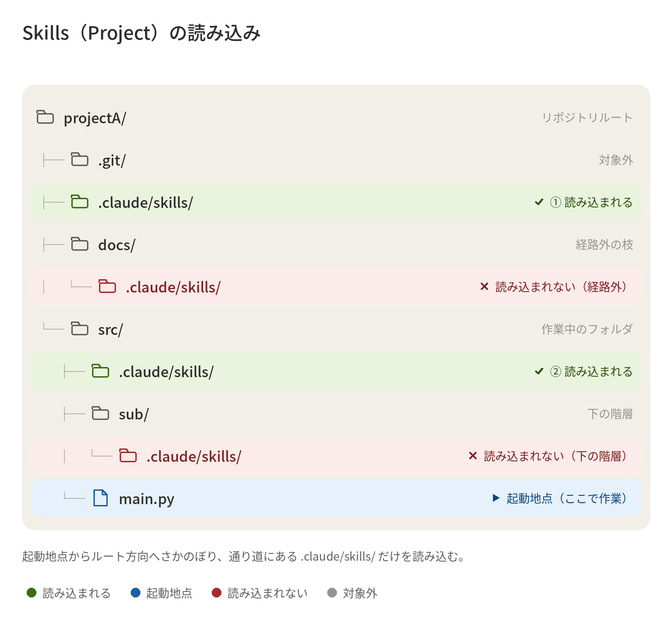672x620 pixels.
Task: Select .claude/skills/ name directly under src/
Action: [166, 372]
